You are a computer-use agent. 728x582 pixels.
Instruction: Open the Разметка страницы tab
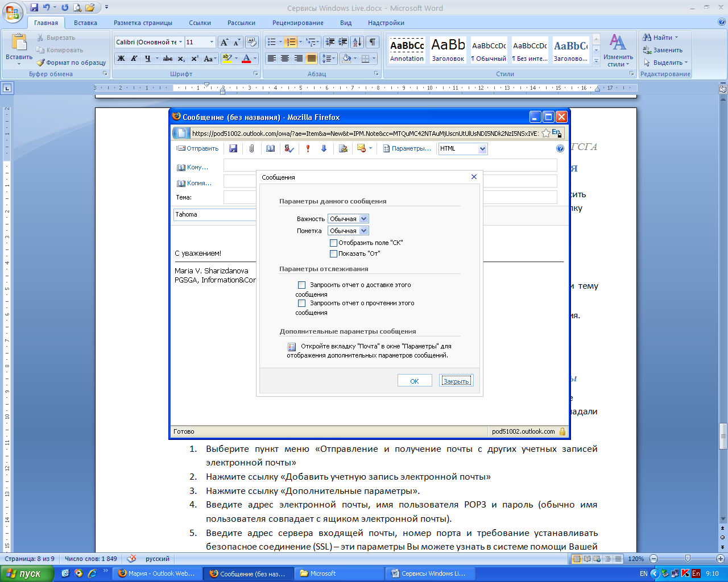(x=143, y=23)
